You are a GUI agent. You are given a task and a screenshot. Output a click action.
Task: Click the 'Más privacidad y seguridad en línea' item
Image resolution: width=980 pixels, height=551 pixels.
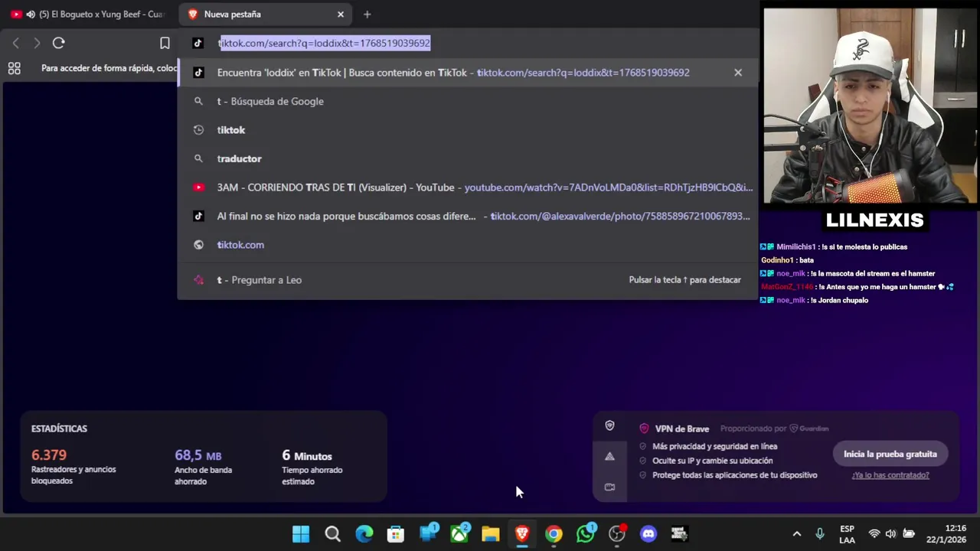coord(714,446)
